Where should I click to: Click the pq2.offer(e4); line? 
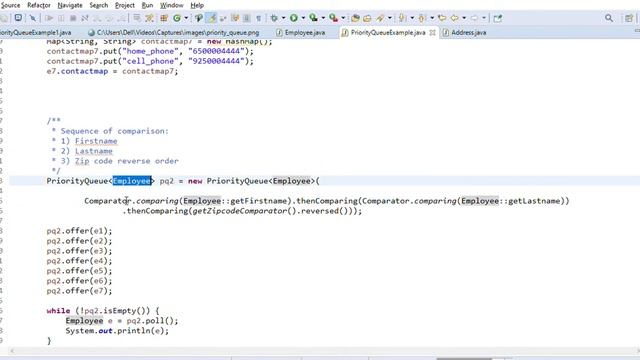coord(79,261)
